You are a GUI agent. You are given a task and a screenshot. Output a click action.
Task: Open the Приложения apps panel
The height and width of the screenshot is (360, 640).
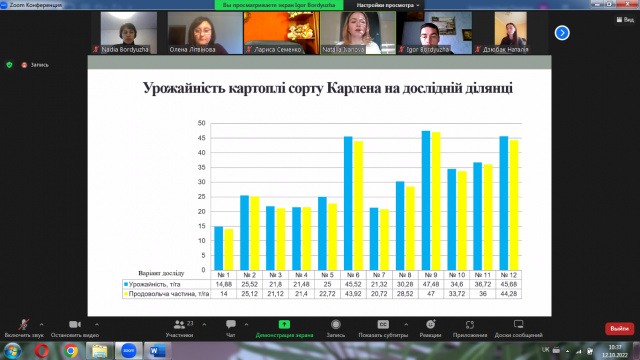(470, 328)
